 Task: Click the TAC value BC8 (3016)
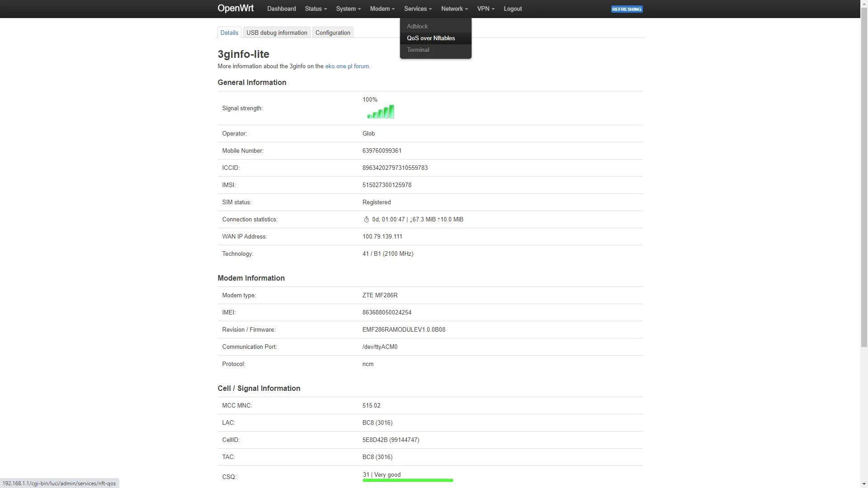377,457
